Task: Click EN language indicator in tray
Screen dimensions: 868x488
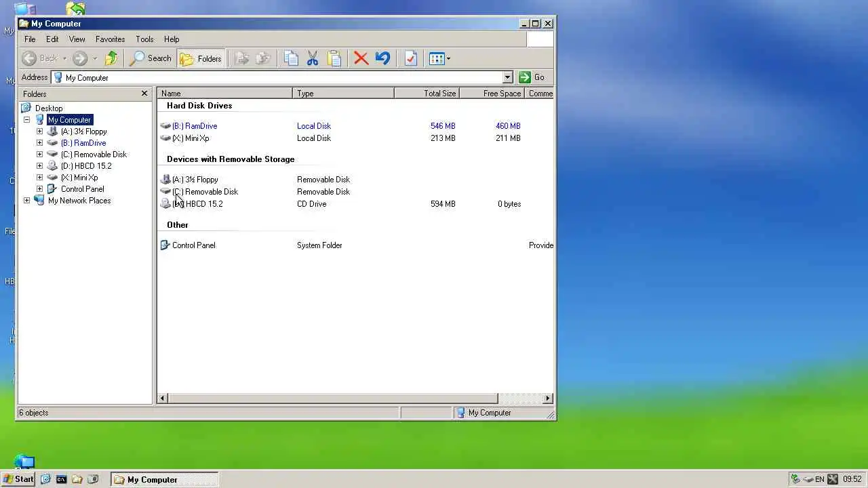Action: click(820, 479)
